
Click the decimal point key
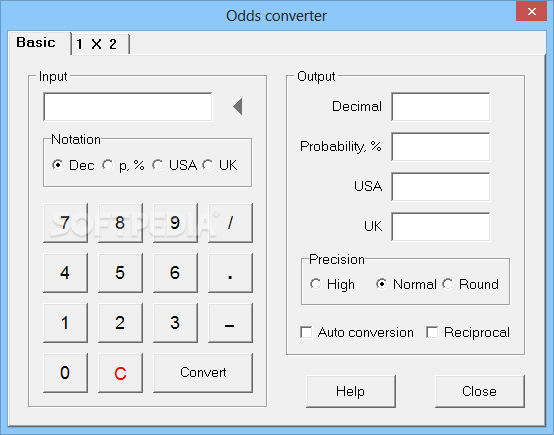click(230, 272)
